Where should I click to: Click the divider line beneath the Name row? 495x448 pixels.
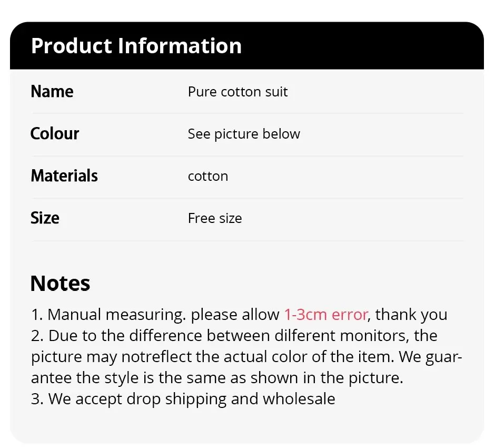(x=247, y=113)
